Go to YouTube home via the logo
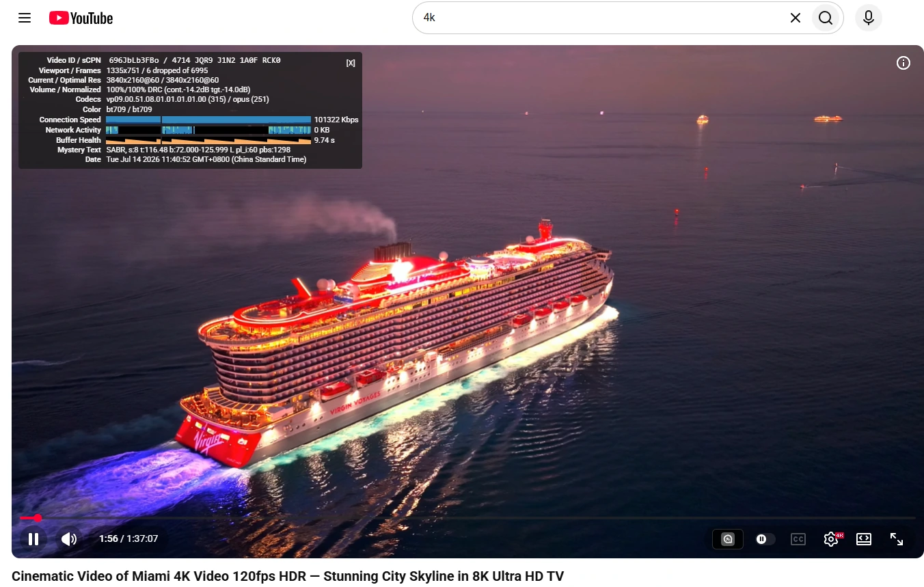This screenshot has width=924, height=587. click(x=81, y=18)
